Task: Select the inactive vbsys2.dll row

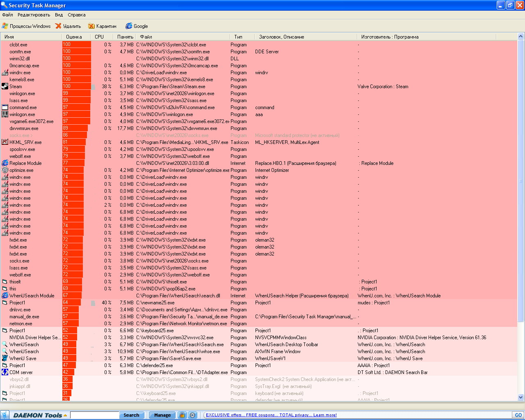Action: coord(259,379)
